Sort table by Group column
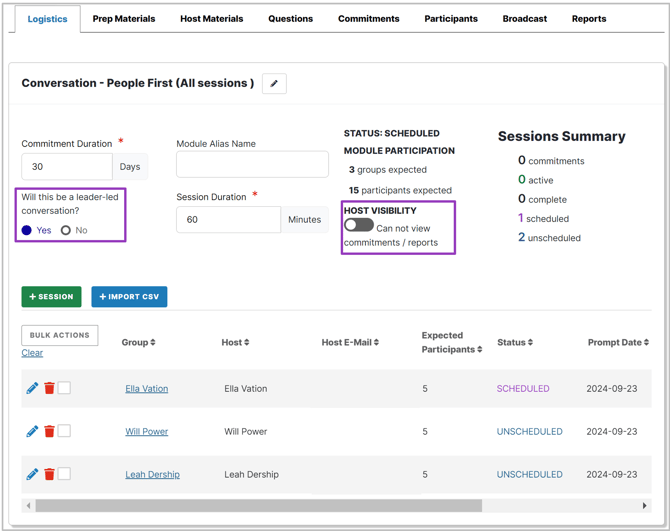Screen dimensions: 670x531 [x=138, y=342]
